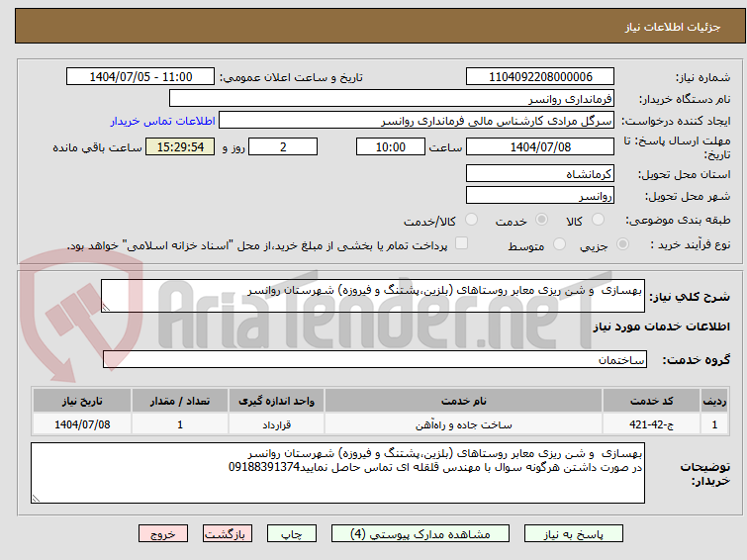Click the گروه خدمت field ساختمان
747x560 pixels.
375,359
